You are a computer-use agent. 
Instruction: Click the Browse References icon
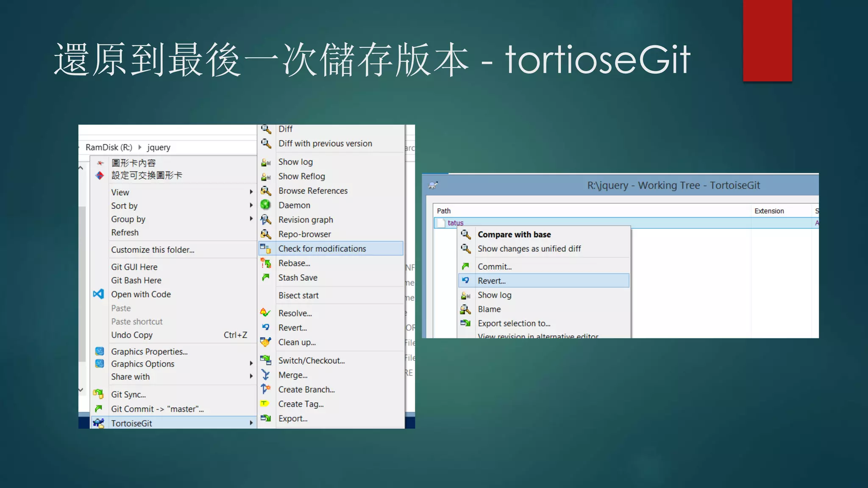click(x=266, y=191)
